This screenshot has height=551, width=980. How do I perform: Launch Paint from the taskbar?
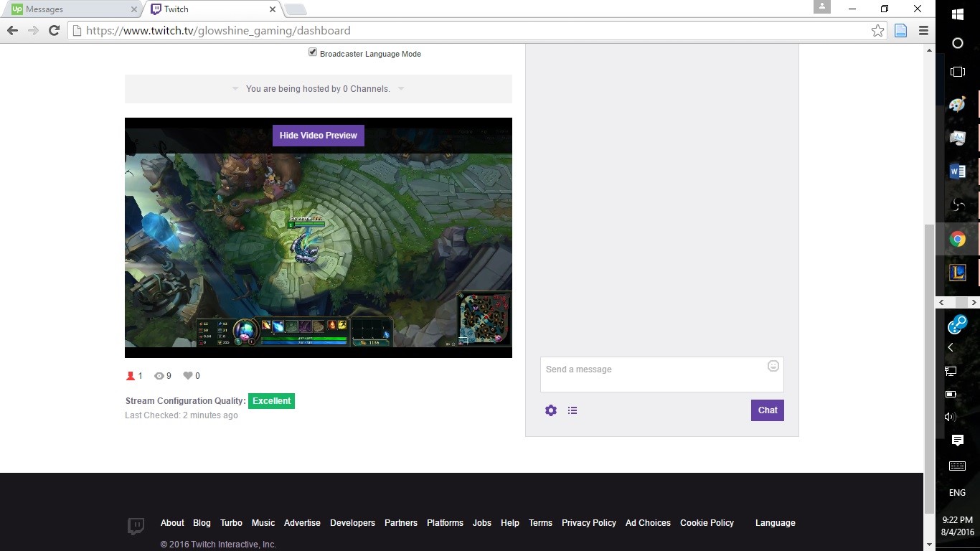(x=957, y=105)
